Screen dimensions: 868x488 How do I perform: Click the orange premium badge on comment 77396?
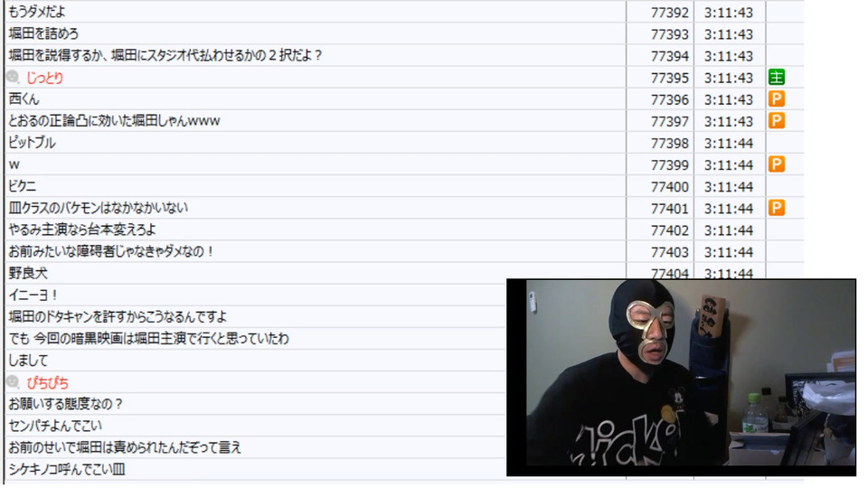776,99
